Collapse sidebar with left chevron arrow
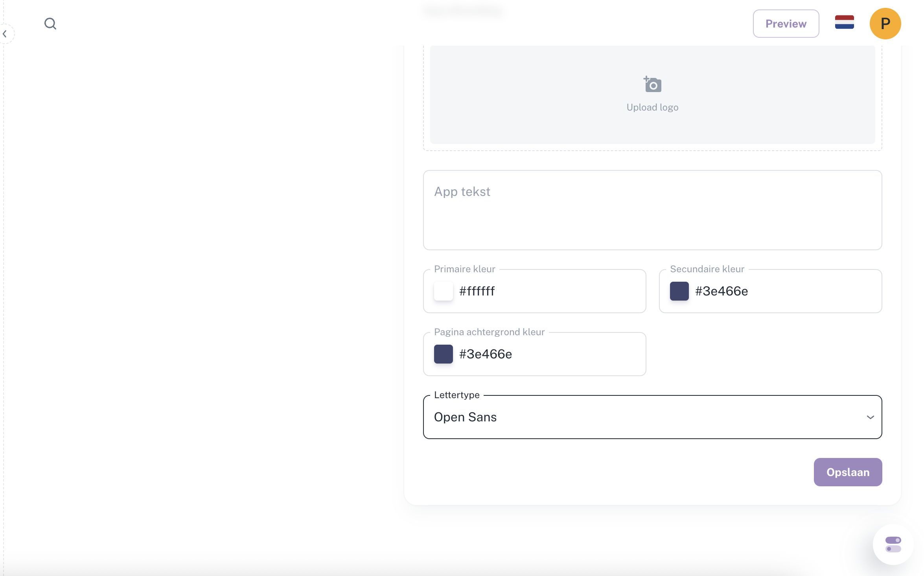 5,34
